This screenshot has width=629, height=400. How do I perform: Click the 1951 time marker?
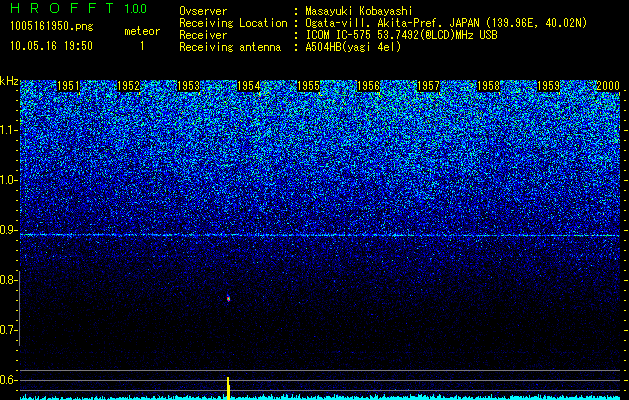tap(68, 86)
